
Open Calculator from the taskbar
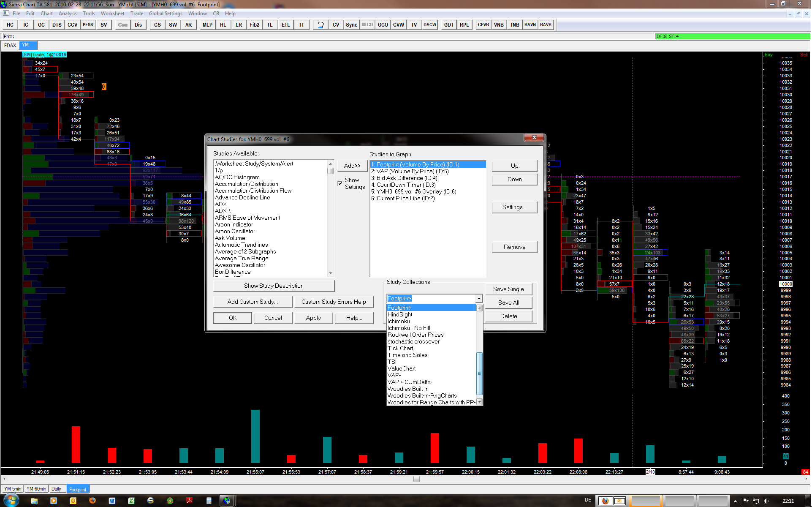[x=209, y=501]
